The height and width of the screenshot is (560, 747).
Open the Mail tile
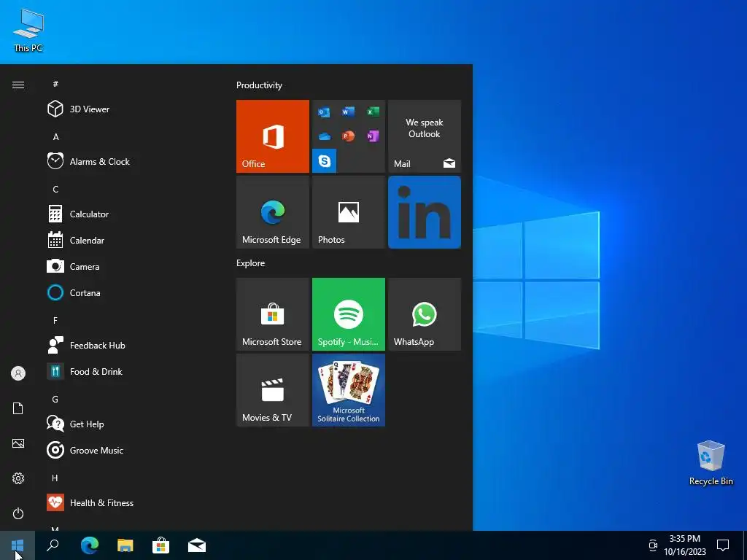tap(425, 136)
